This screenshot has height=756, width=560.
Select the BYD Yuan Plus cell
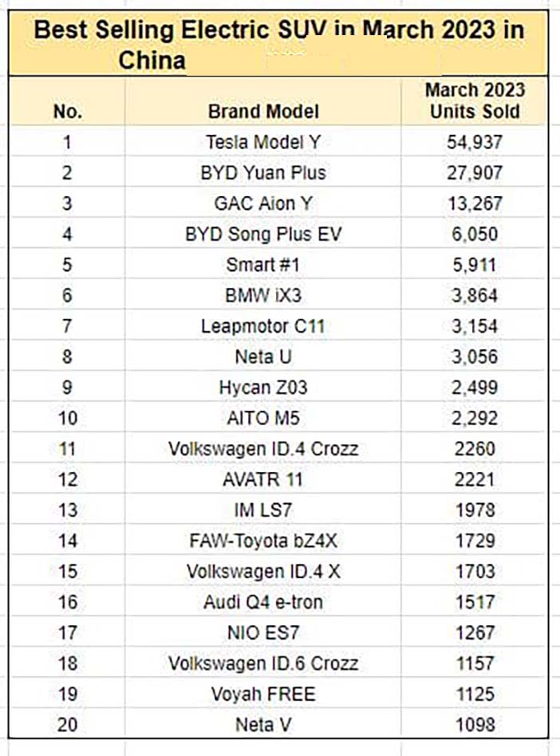click(x=263, y=172)
